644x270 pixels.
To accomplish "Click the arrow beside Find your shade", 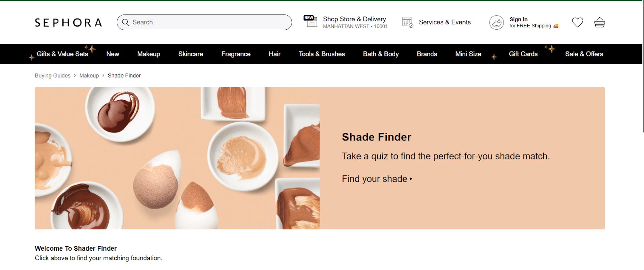I will point(411,179).
